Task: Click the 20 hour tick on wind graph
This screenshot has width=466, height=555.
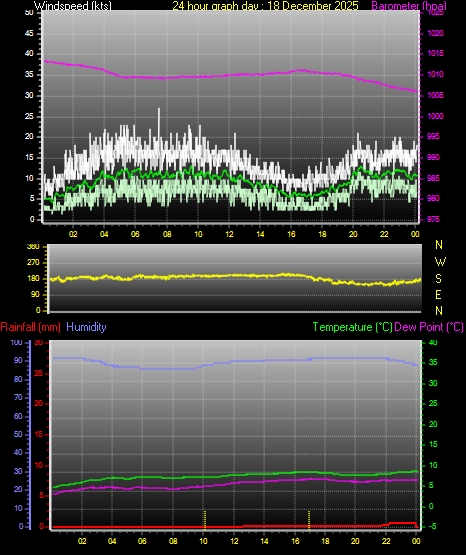Action: (353, 234)
